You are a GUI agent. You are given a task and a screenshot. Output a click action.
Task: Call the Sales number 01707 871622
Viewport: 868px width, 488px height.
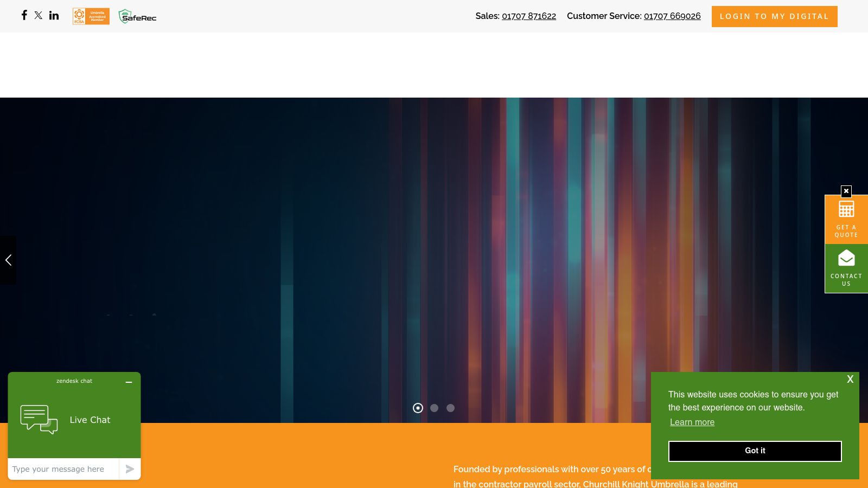point(529,16)
